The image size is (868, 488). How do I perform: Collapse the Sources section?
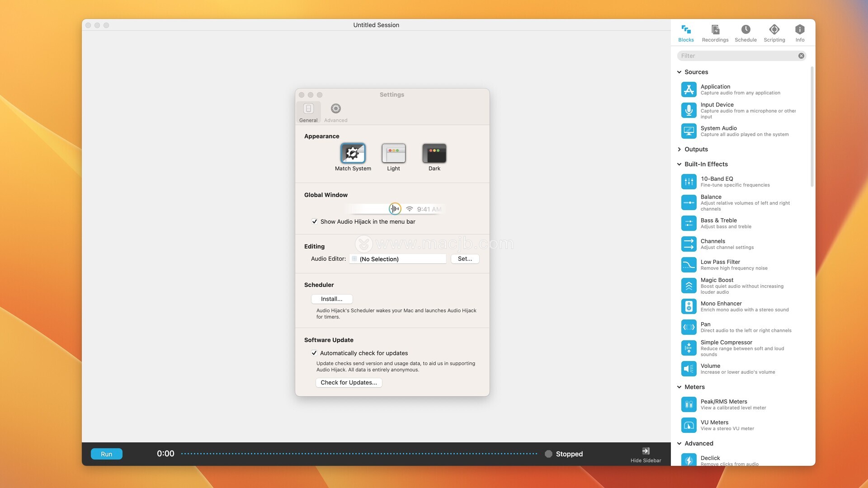tap(679, 72)
